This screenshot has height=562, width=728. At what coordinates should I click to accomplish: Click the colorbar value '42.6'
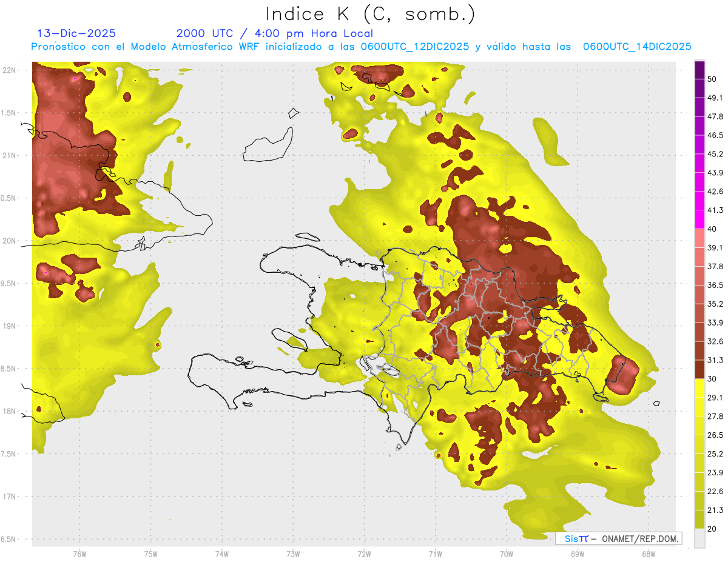[x=715, y=192]
